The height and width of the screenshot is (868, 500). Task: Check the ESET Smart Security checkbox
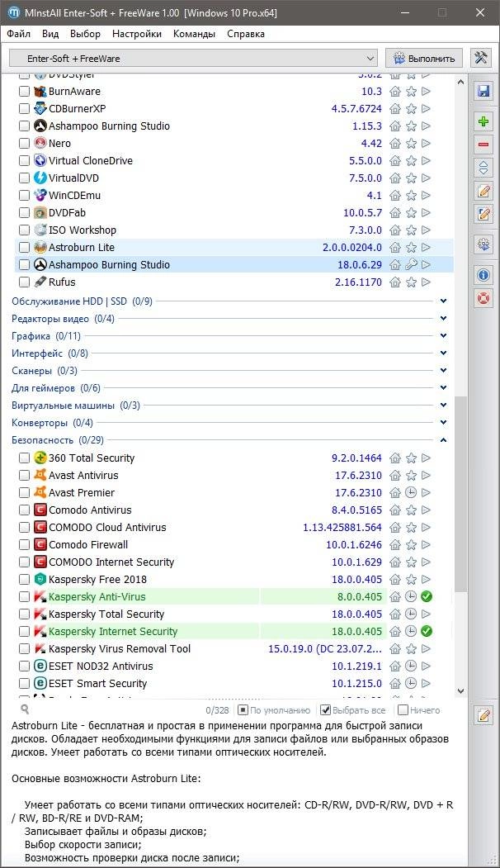click(24, 683)
